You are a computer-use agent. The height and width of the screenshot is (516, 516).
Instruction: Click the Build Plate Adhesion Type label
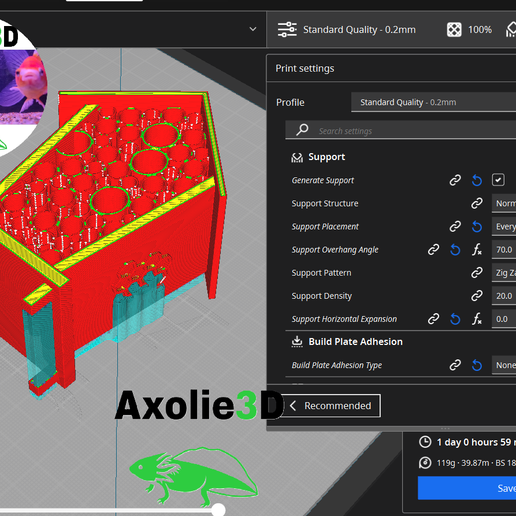337,365
